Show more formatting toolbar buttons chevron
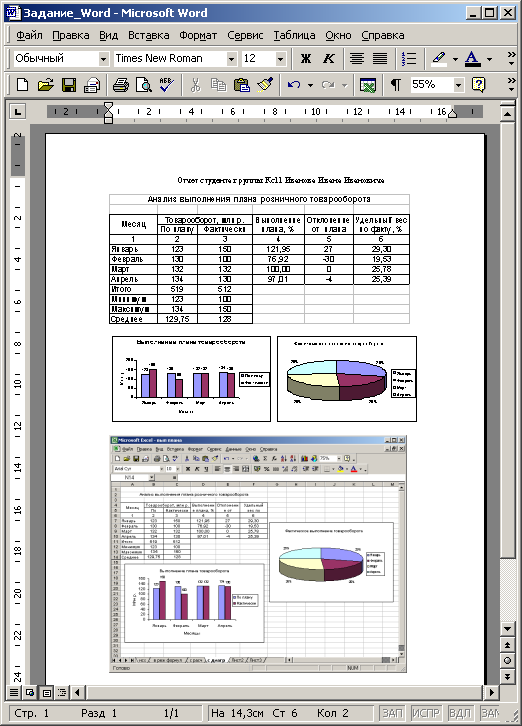The width and height of the screenshot is (522, 726). (x=511, y=58)
